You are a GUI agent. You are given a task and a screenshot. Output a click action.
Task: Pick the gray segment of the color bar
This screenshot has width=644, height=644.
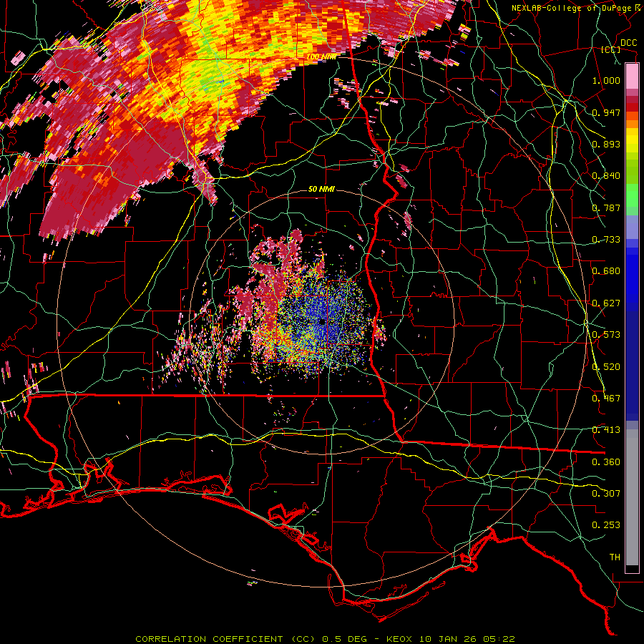point(632,497)
